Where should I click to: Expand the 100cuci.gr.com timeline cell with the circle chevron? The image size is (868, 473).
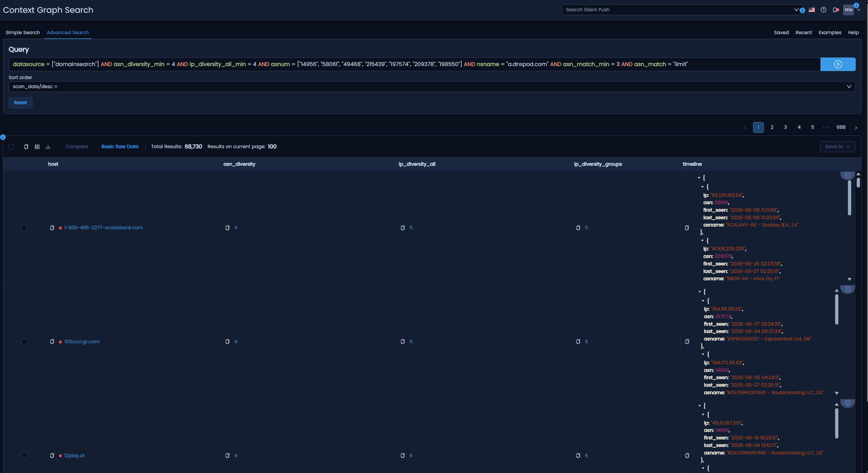(848, 289)
